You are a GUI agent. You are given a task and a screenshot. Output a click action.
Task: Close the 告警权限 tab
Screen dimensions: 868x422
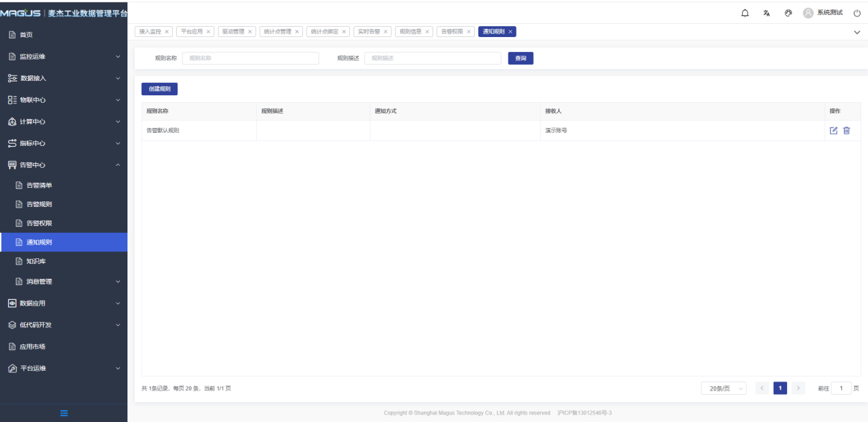coord(469,32)
